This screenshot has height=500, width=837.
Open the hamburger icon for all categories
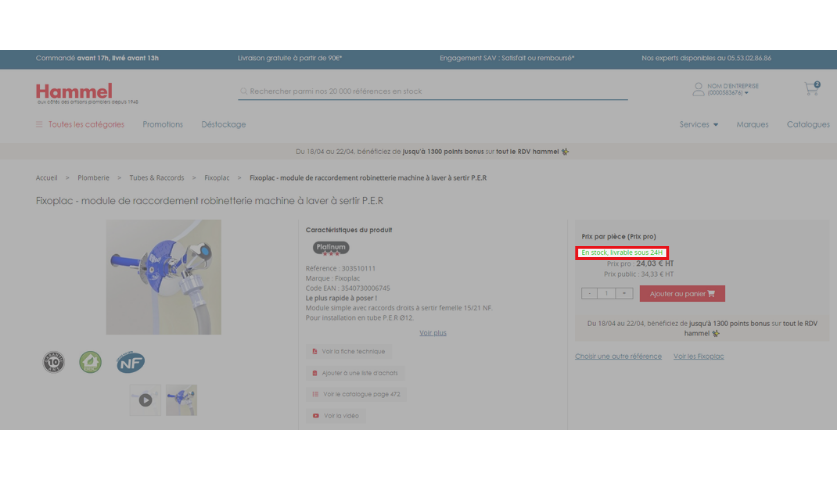[39, 124]
